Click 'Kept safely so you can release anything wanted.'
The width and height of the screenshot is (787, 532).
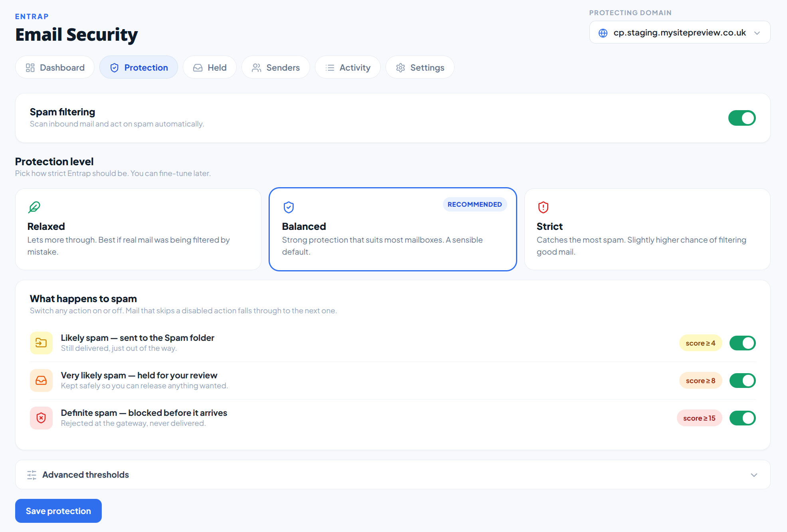[144, 386]
